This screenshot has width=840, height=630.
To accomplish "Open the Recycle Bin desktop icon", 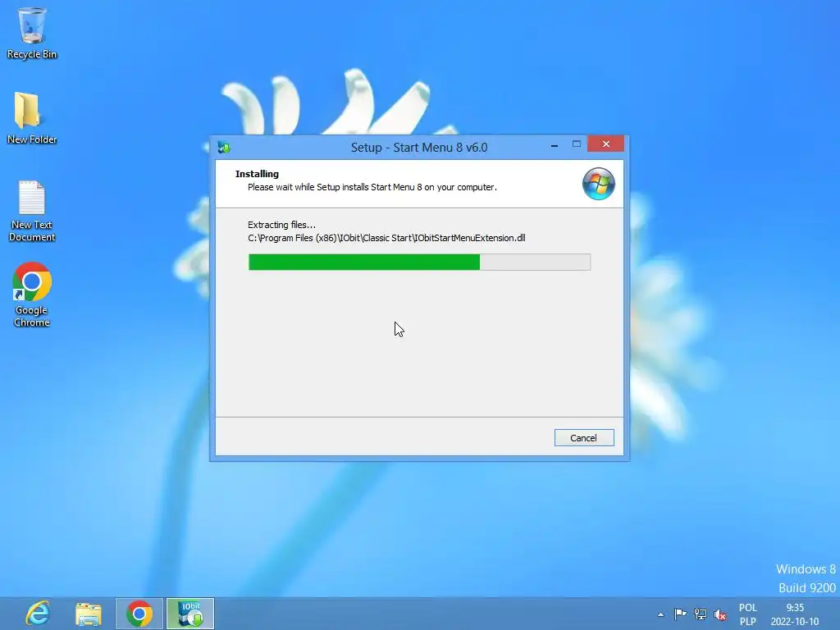I will pos(32,33).
